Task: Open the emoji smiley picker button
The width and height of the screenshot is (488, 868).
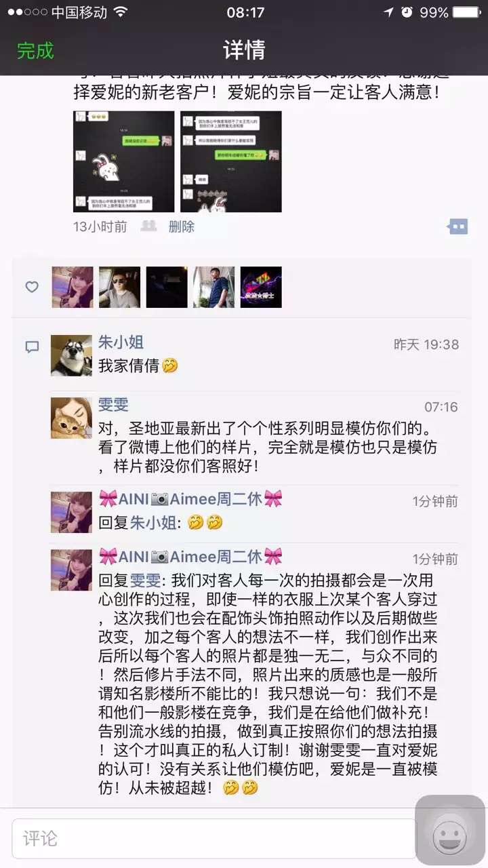Action: click(449, 839)
